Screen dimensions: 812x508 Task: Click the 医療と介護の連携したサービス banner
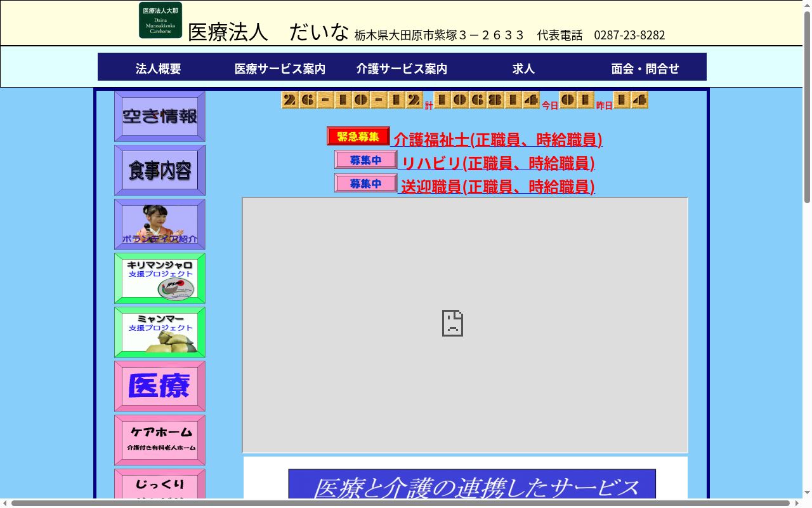pyautogui.click(x=472, y=484)
